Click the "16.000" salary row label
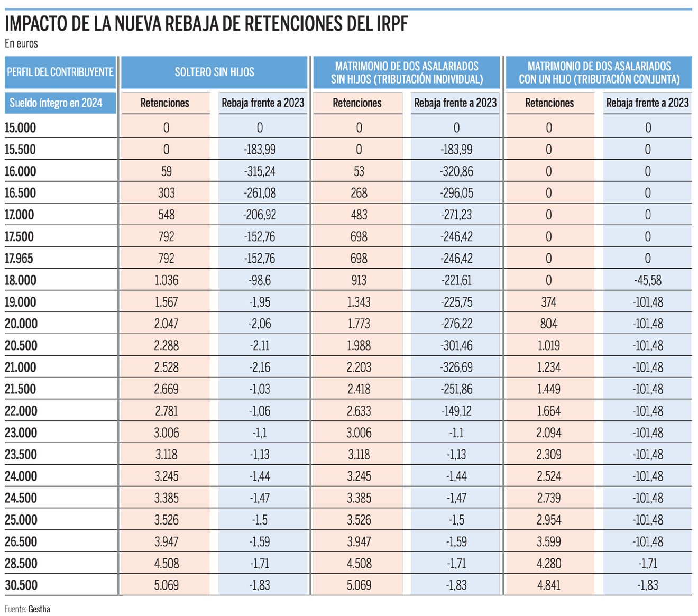Image resolution: width=698 pixels, height=616 pixels. [20, 171]
